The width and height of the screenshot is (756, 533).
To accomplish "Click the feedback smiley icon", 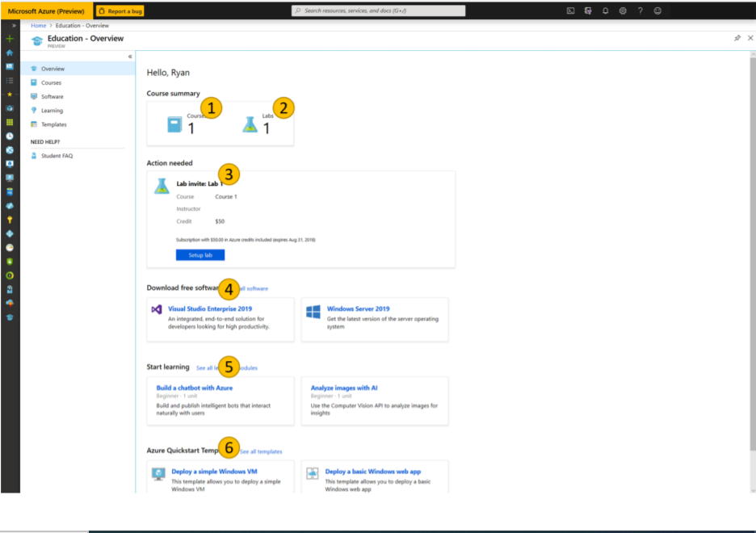I will (x=657, y=10).
